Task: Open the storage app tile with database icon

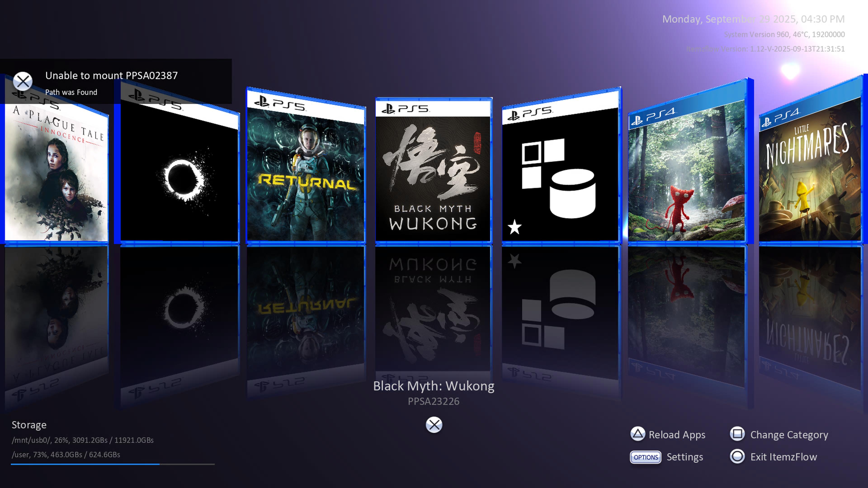Action: click(560, 175)
